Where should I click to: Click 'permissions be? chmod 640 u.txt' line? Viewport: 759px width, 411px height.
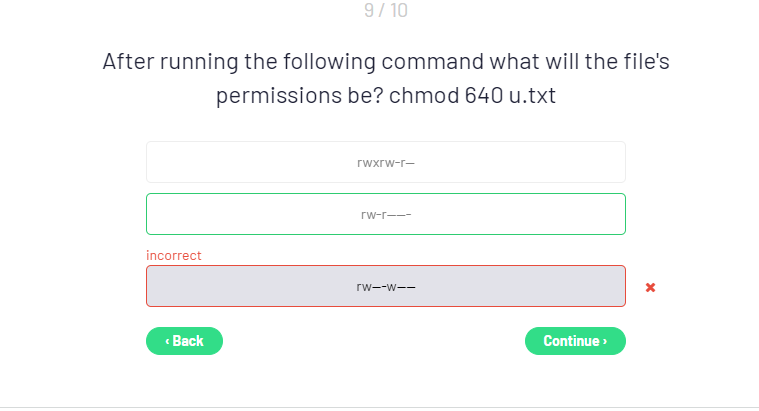[385, 99]
